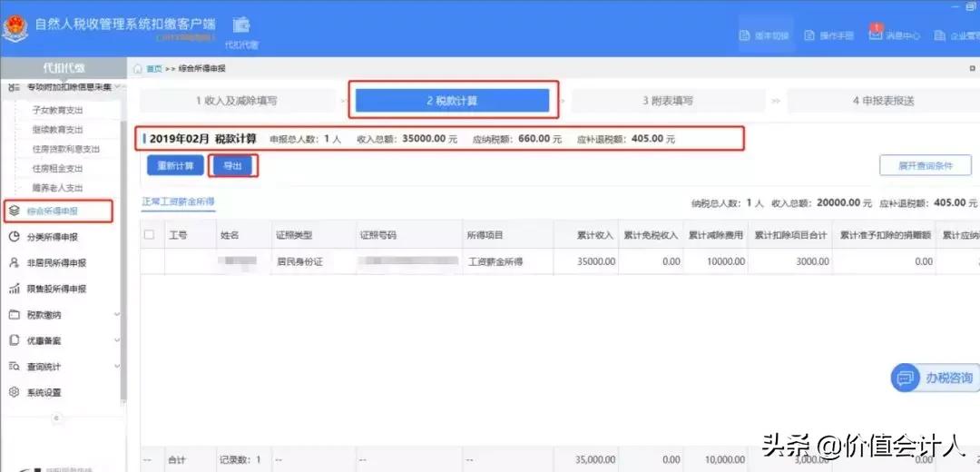Open 分类所得申报 menu item
Screen dimensions: 980x472
[x=53, y=238]
